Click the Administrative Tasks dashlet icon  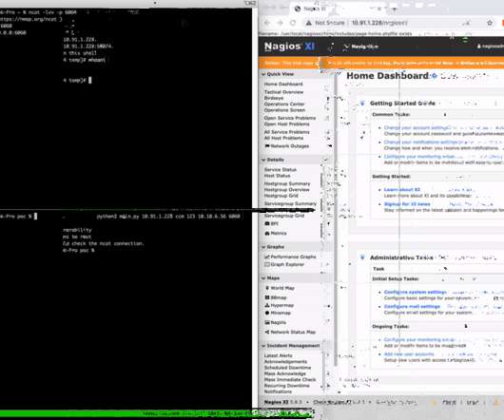(362, 258)
